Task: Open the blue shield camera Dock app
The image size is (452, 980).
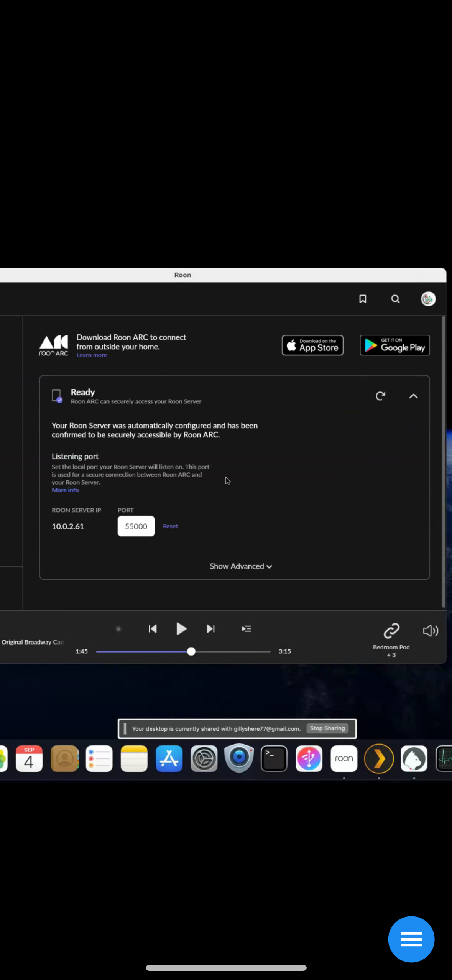Action: [239, 759]
